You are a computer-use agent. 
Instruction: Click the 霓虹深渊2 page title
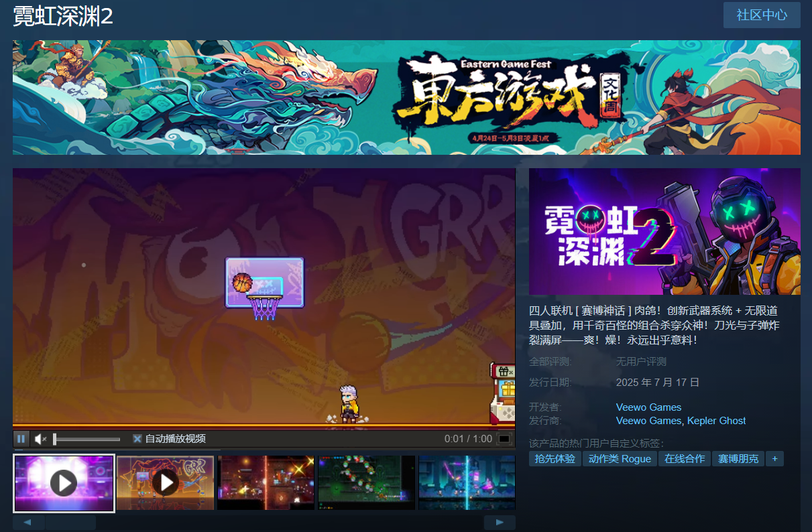coord(63,17)
